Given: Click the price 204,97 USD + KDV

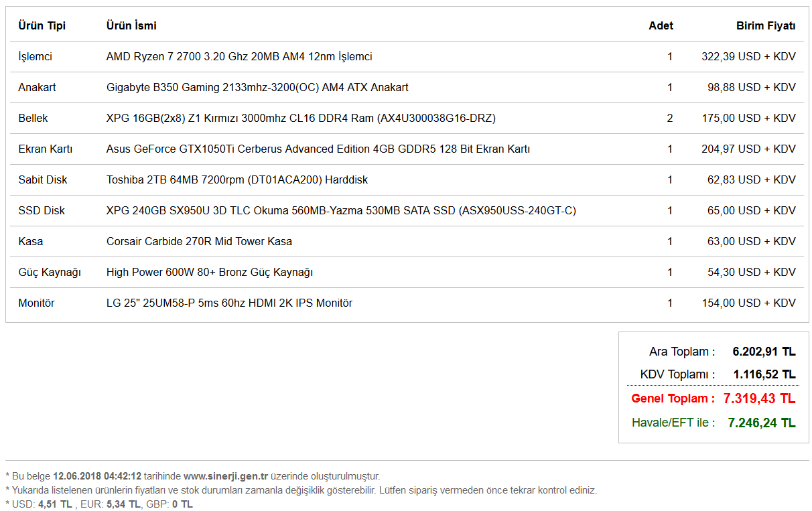Looking at the screenshot, I should click(748, 149).
